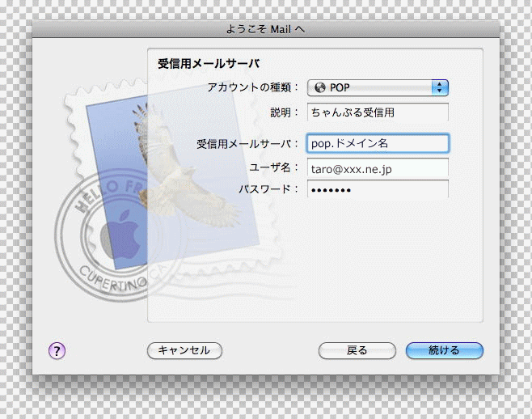The image size is (532, 419).
Task: Click the ユーザ名 field with taro@xxx.ne.jp
Action: (x=378, y=169)
